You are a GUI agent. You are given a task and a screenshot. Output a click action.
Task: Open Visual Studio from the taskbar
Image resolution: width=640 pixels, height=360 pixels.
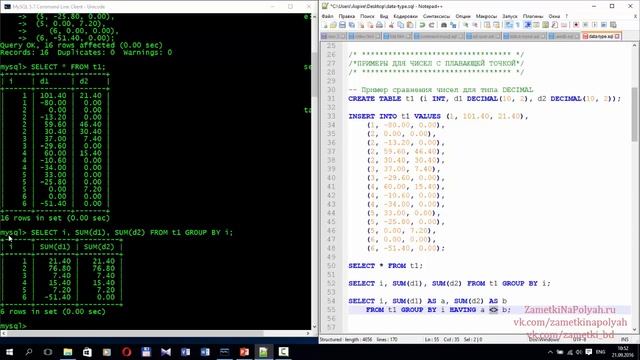(166, 352)
